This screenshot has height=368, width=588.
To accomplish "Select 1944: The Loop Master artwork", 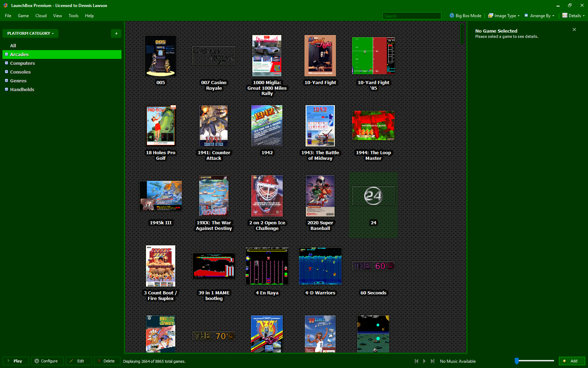I will point(373,126).
